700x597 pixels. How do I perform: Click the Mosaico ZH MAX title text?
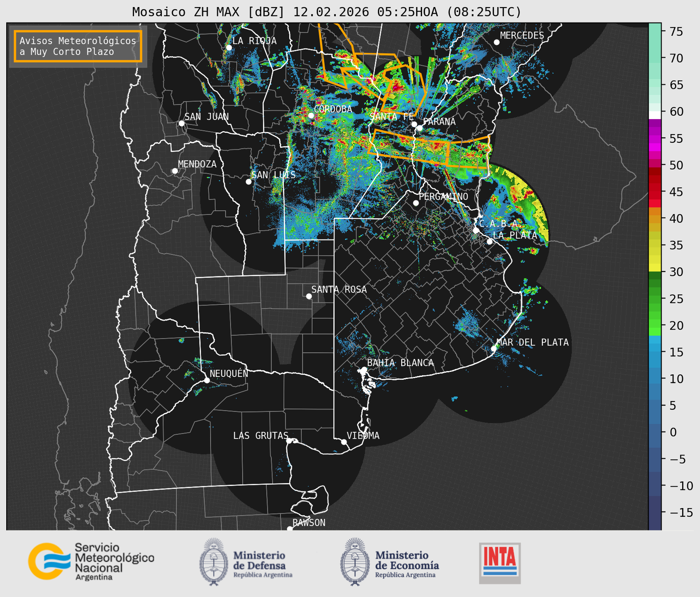327,12
